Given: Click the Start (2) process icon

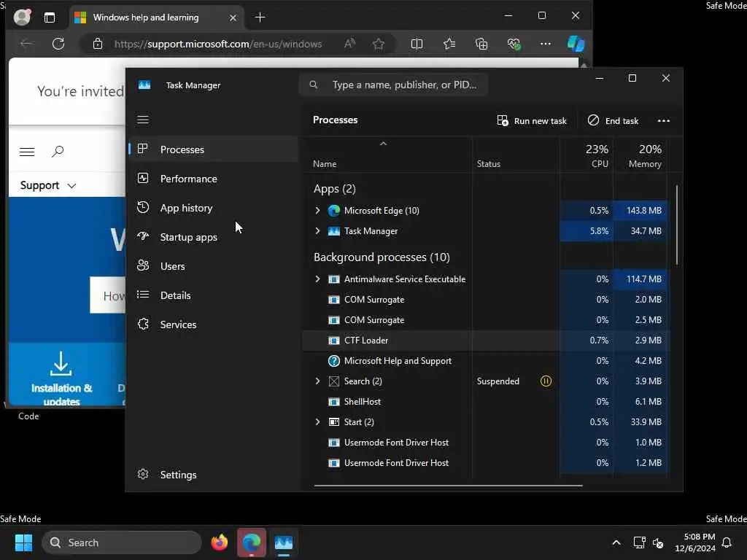Looking at the screenshot, I should tap(334, 421).
